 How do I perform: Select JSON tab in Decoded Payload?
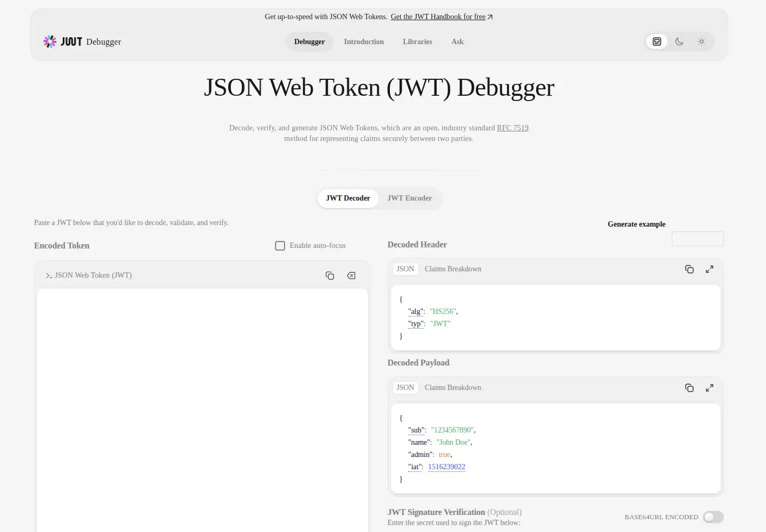point(405,388)
